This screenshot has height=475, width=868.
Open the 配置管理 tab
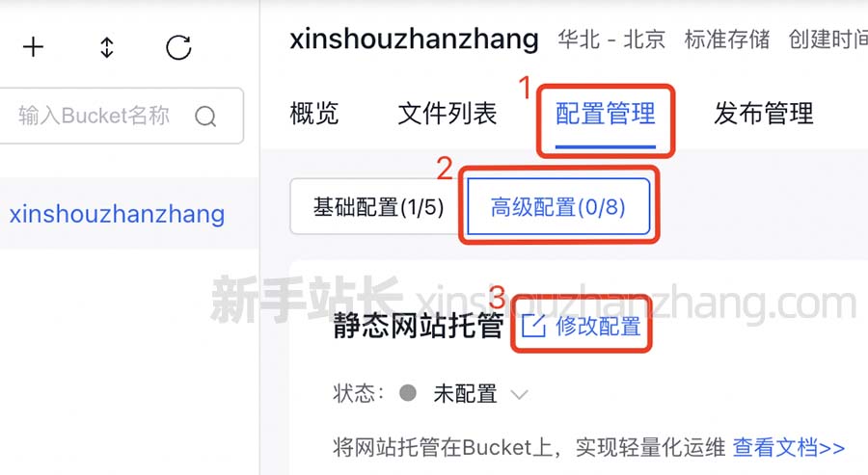click(605, 114)
